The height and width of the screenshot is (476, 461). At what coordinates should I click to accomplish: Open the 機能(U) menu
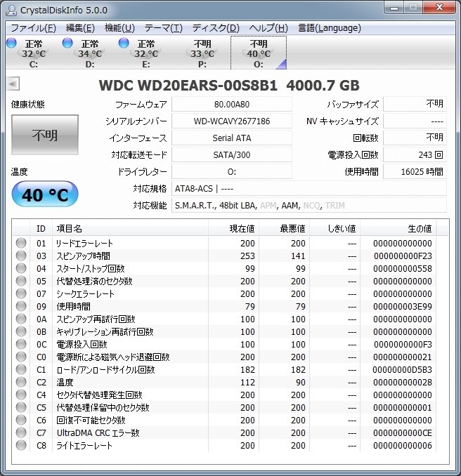click(119, 28)
